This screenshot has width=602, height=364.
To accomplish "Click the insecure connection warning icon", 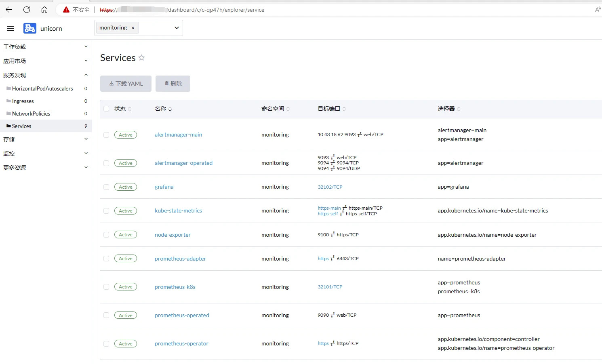I will [x=66, y=10].
